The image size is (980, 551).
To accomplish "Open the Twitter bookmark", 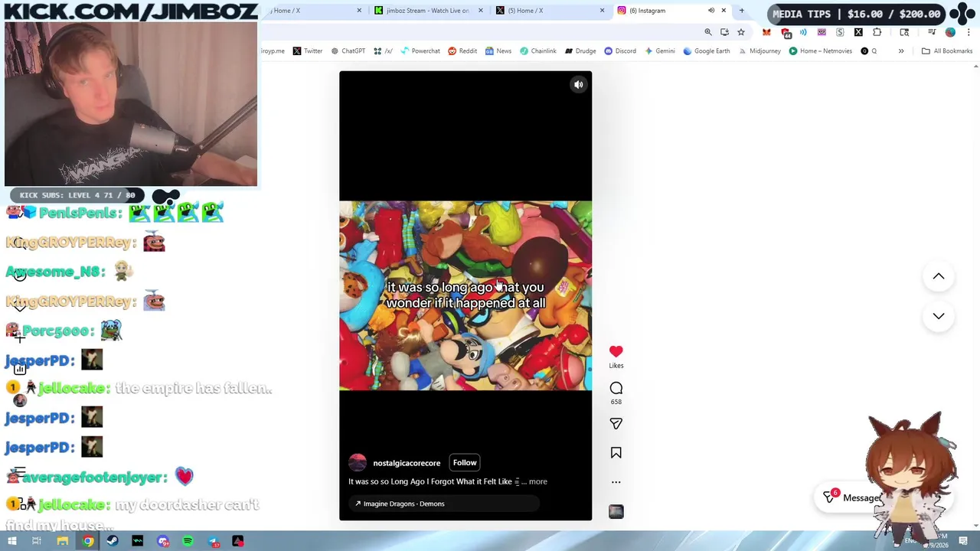I will coord(307,51).
